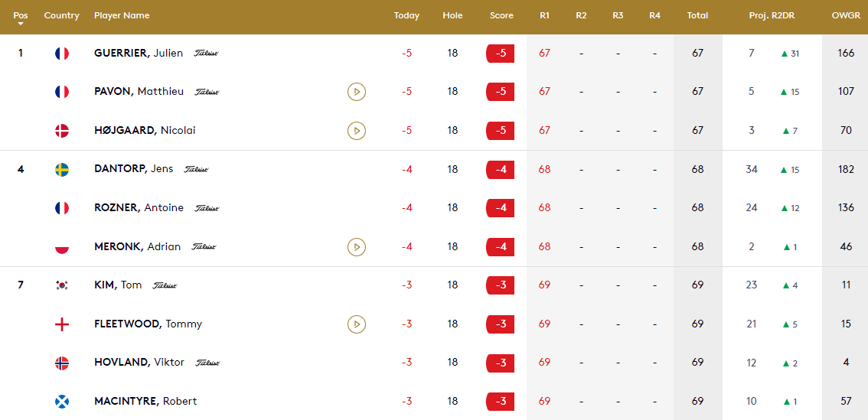The height and width of the screenshot is (420, 868).
Task: Open Viktor Hovland's player page
Action: (139, 362)
